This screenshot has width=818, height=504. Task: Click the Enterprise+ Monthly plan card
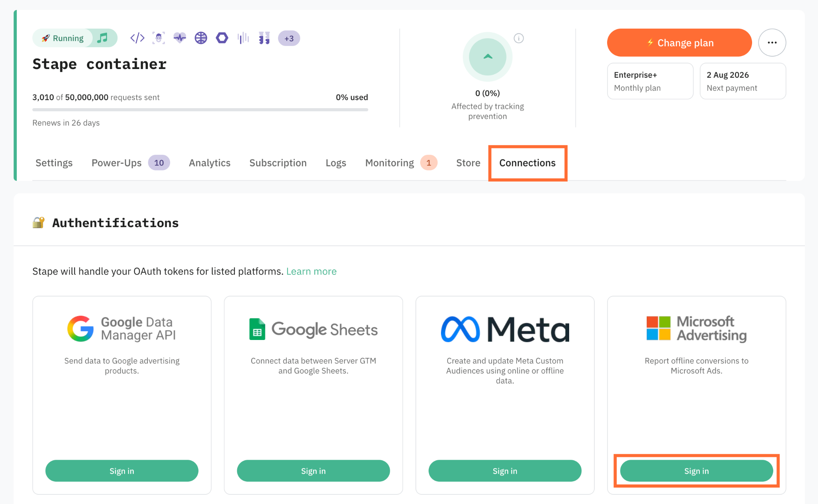click(650, 81)
